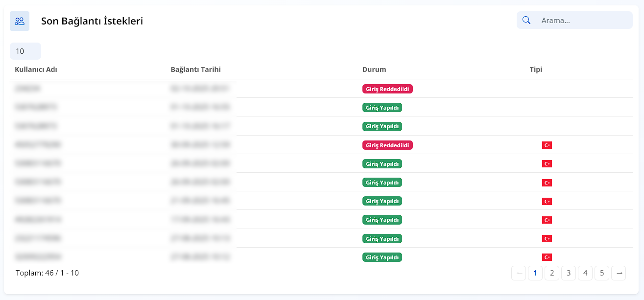This screenshot has width=644, height=300.
Task: Go to previous page with left arrow
Action: click(x=519, y=273)
